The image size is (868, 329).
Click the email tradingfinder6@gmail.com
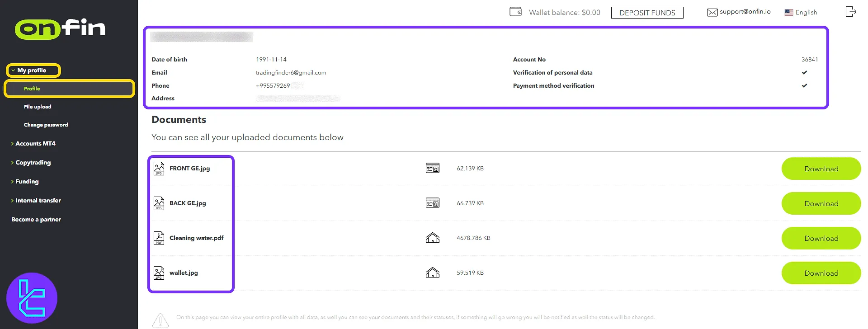pyautogui.click(x=291, y=73)
